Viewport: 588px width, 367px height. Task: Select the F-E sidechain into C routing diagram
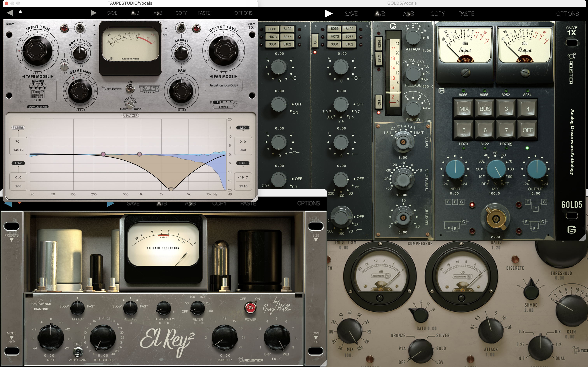456,225
